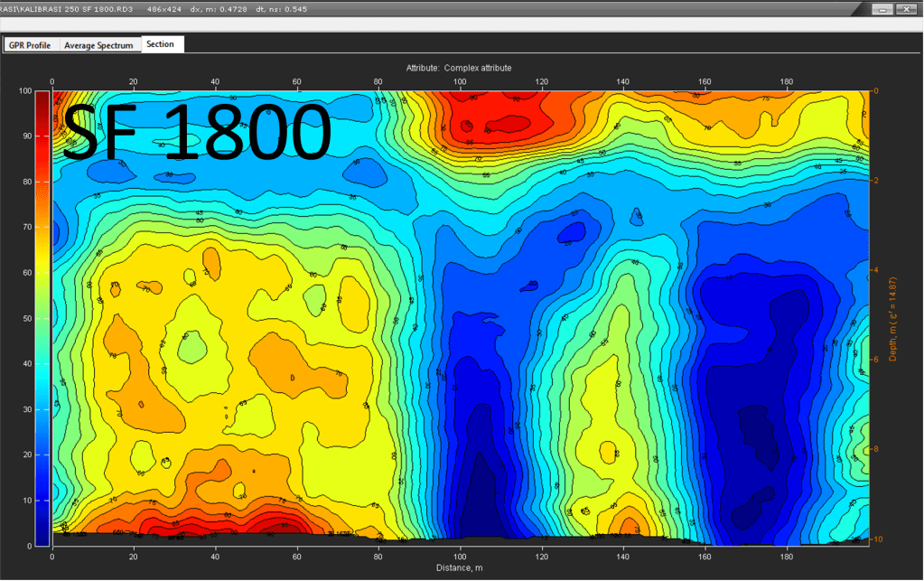Switch to the GPR Profile tab

(30, 45)
